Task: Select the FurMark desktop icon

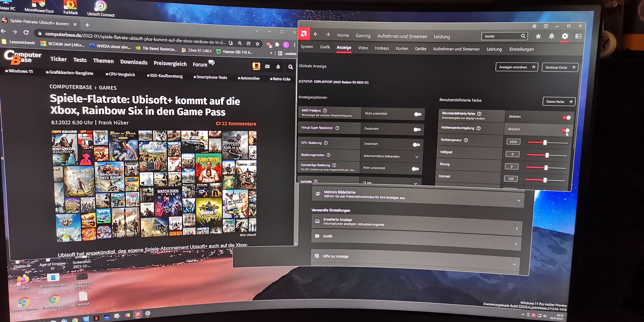Action: point(70,7)
